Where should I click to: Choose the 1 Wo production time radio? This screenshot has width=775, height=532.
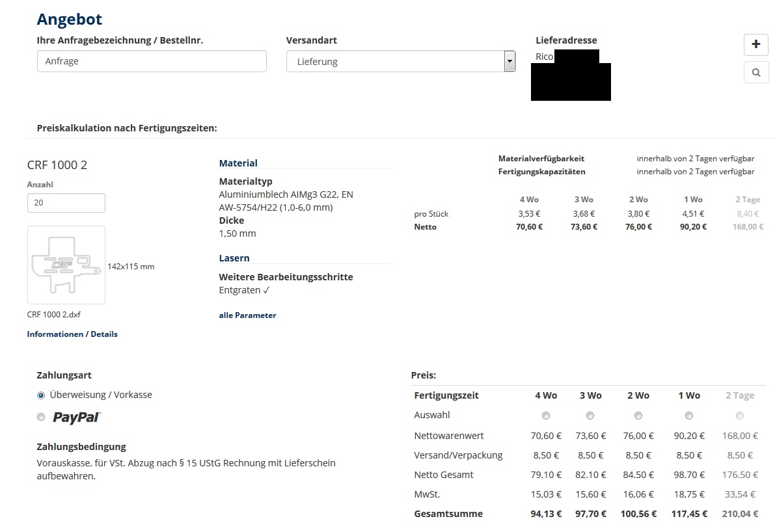689,416
